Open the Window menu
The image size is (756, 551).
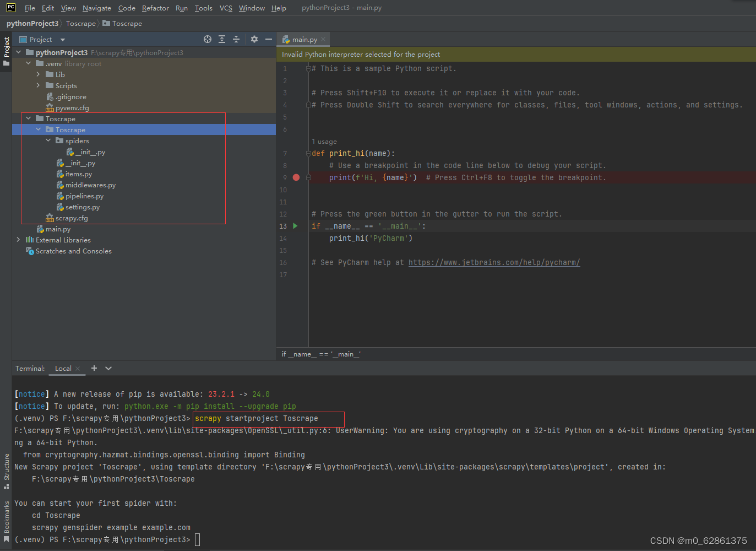pos(252,8)
